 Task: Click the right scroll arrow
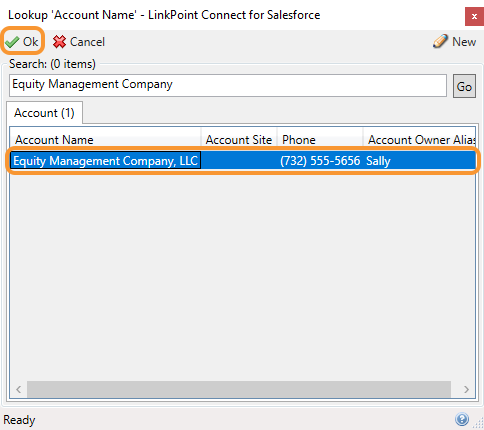pos(466,389)
